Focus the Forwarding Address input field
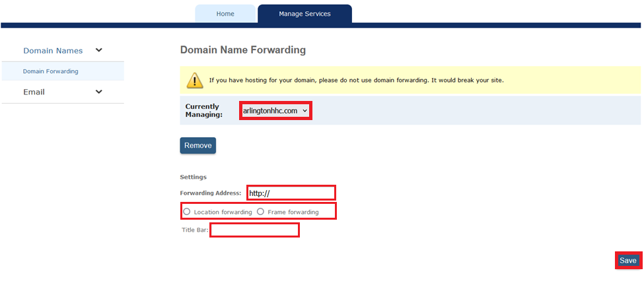Image resolution: width=644 pixels, height=287 pixels. pos(291,193)
